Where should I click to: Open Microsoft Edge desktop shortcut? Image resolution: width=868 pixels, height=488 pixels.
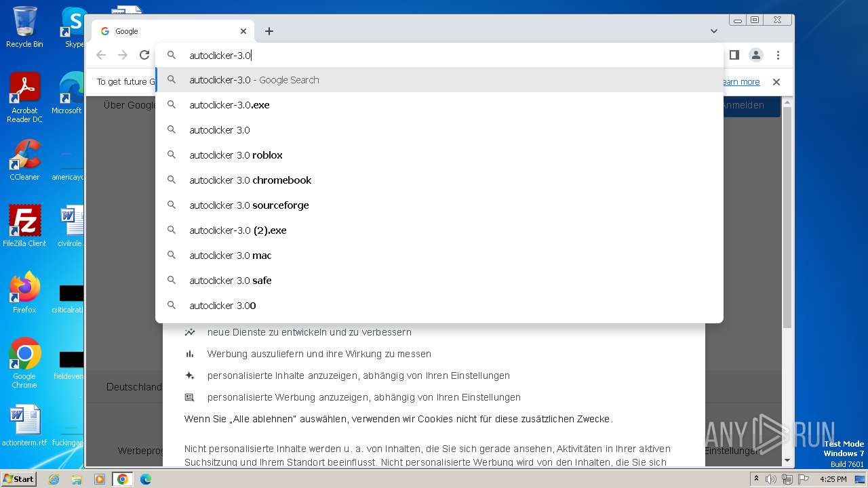(x=68, y=94)
